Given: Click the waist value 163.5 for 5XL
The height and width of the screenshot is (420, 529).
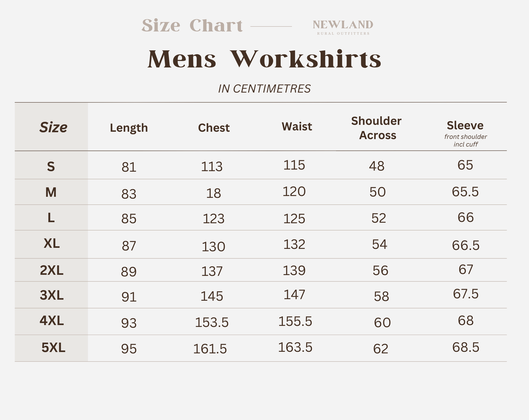Looking at the screenshot, I should (295, 347).
